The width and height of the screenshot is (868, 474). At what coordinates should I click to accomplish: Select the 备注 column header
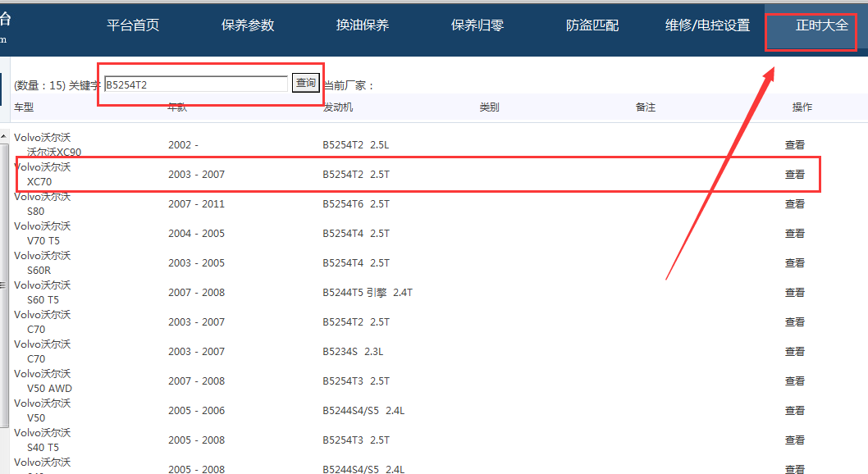[646, 107]
